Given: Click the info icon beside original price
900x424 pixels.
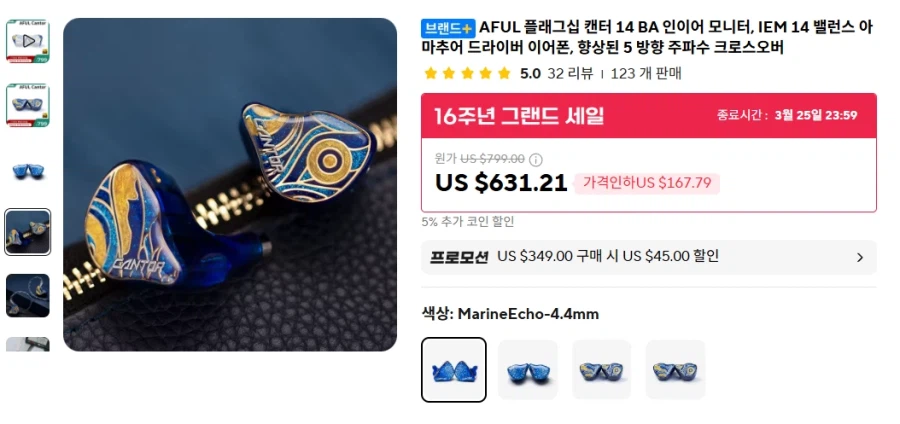Looking at the screenshot, I should point(536,160).
